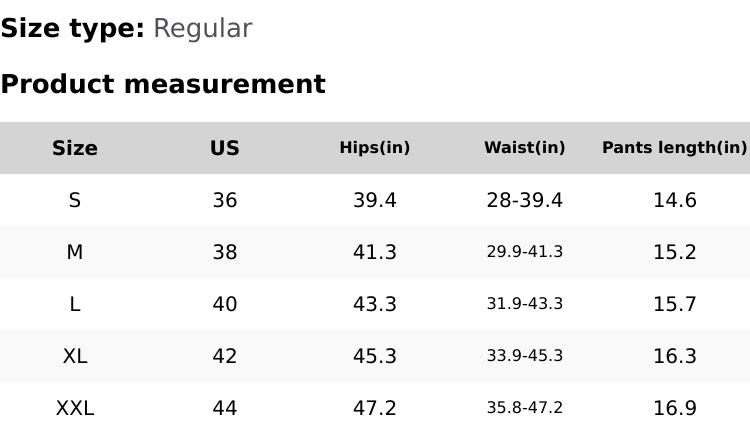Select the S size cell
The height and width of the screenshot is (434, 750).
point(75,200)
